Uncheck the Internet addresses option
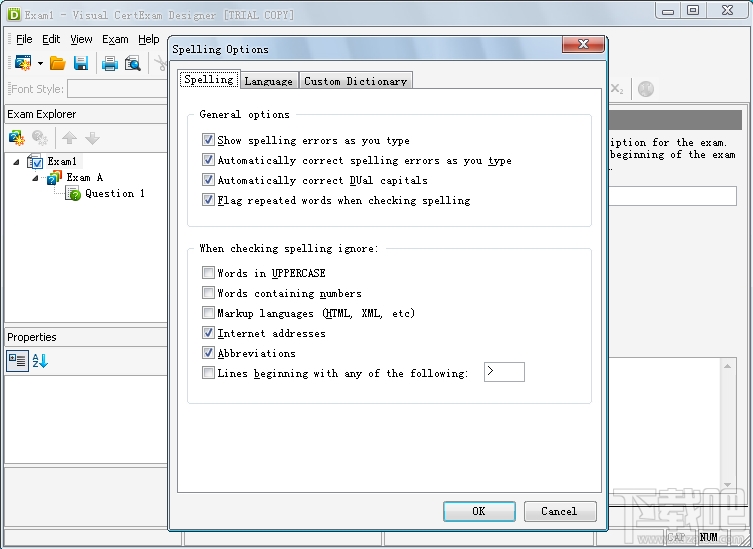Image resolution: width=753 pixels, height=549 pixels. 208,332
